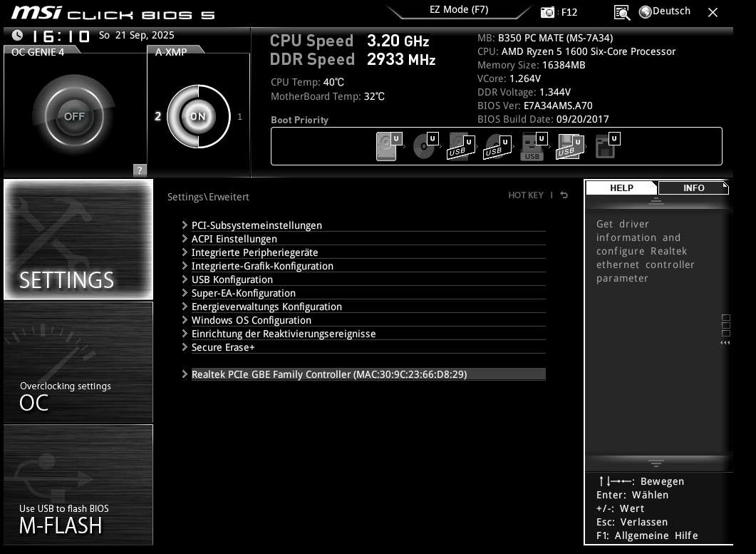The image size is (756, 554).
Task: Toggle the A-XMP ON dial
Action: [198, 116]
